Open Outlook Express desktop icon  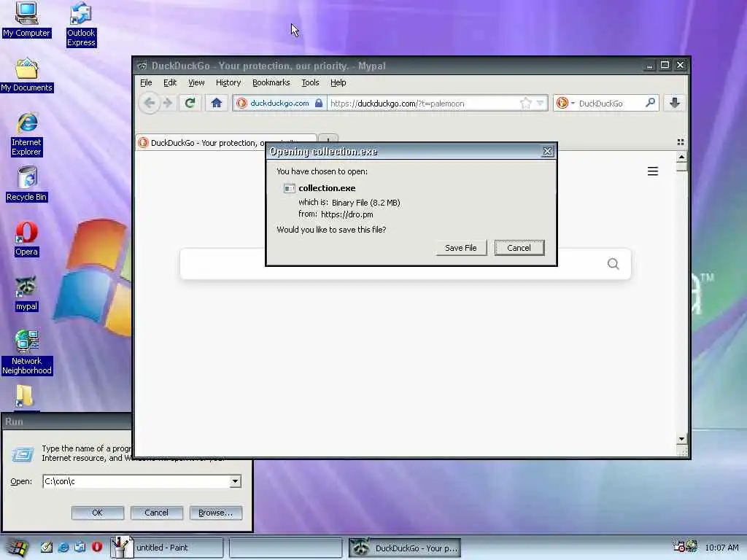pyautogui.click(x=81, y=24)
